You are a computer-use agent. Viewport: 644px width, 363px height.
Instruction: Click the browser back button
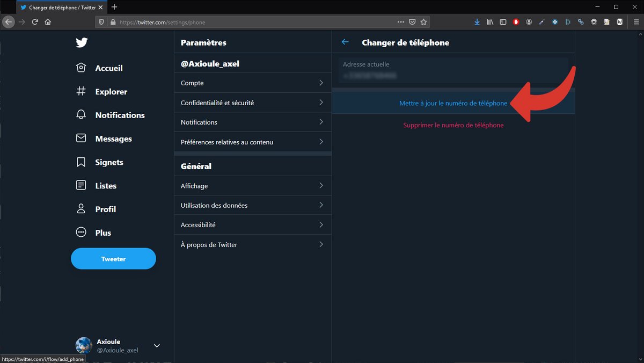click(x=9, y=22)
